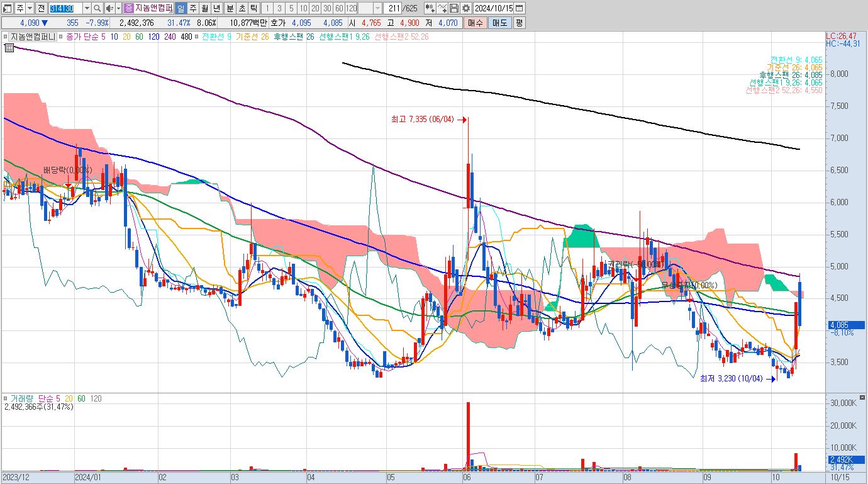868x484 pixels.
Task: Toggle small square before 지놈앤컴퍼니 legend
Action: click(x=6, y=37)
